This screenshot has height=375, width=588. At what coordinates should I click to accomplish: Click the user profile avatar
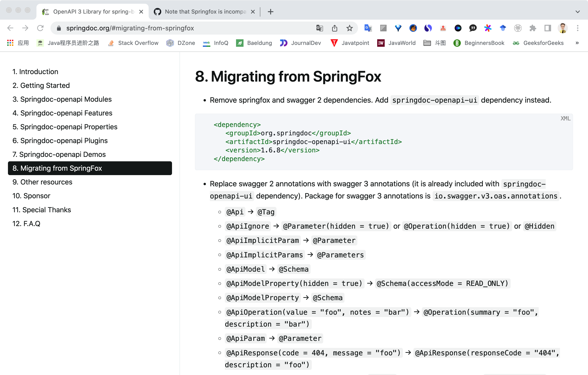tap(562, 28)
